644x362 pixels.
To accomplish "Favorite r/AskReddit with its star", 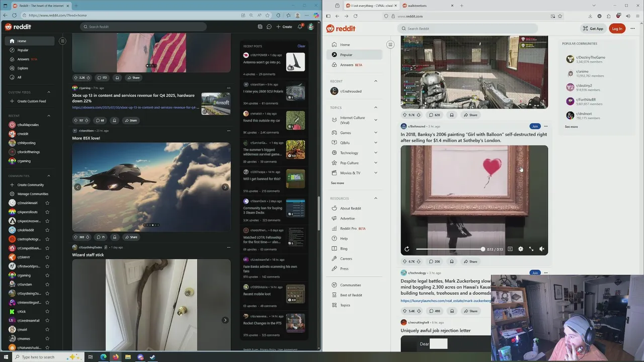I will 47,230.
